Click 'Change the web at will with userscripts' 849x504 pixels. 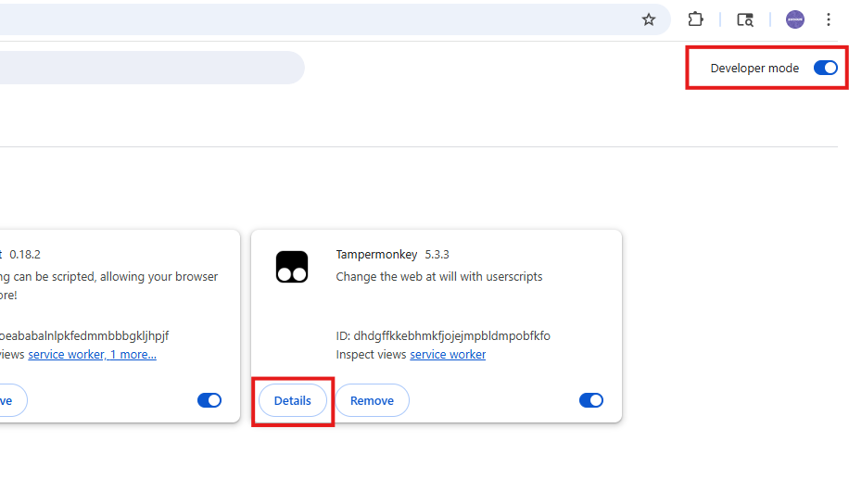pyautogui.click(x=439, y=277)
